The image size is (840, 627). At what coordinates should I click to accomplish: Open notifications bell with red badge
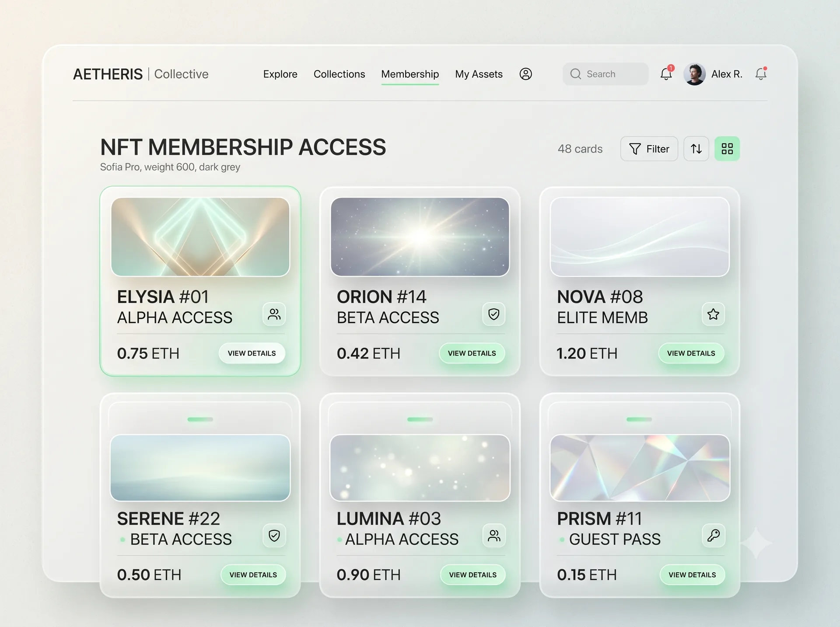coord(666,73)
